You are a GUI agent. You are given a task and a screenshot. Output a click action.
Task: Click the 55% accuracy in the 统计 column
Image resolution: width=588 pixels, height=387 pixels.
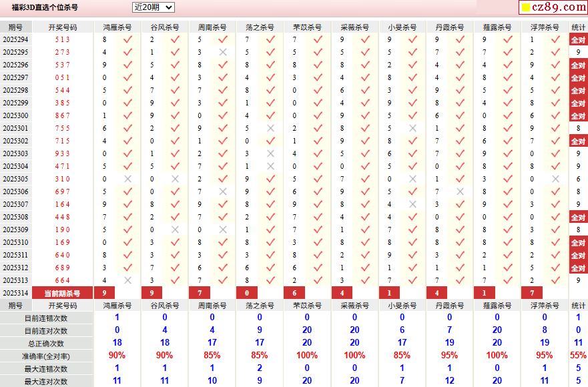(x=578, y=355)
